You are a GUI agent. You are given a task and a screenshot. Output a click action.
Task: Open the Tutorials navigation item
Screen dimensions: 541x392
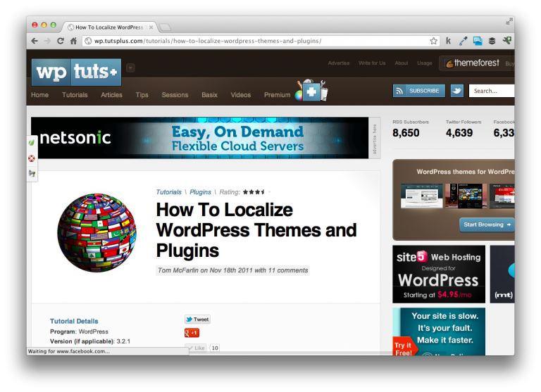pos(75,95)
